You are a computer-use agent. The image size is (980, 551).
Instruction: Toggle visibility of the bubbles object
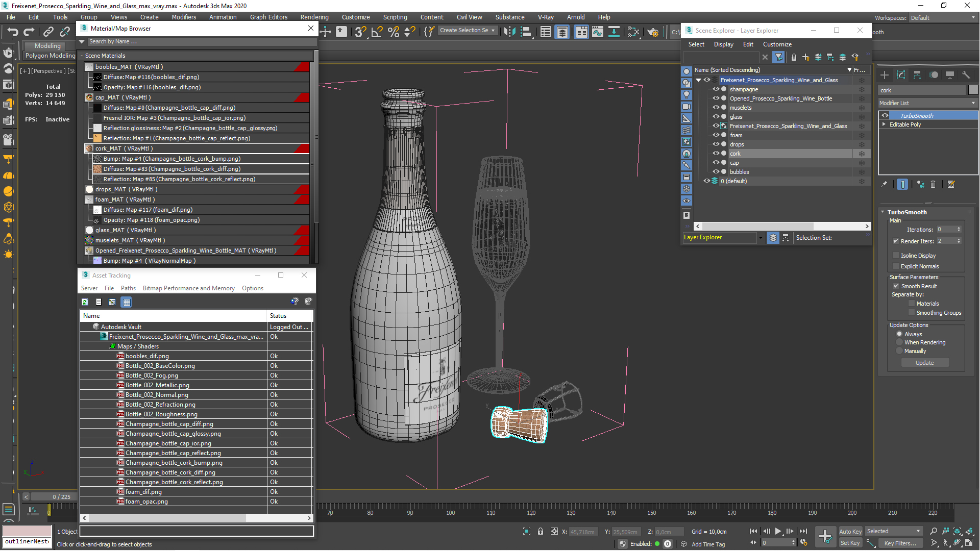(x=716, y=172)
